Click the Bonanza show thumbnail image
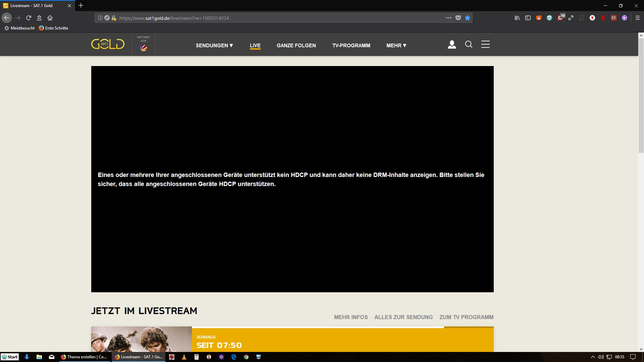 point(141,339)
